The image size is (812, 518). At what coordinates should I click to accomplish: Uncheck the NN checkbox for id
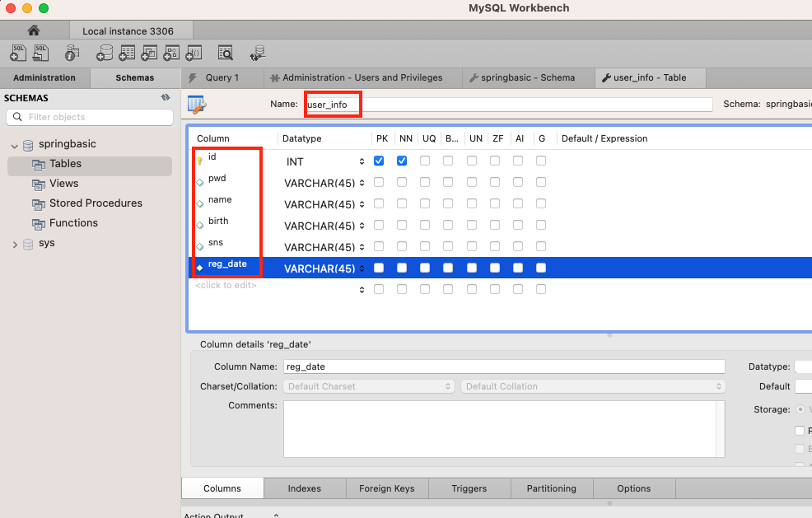[x=402, y=161]
